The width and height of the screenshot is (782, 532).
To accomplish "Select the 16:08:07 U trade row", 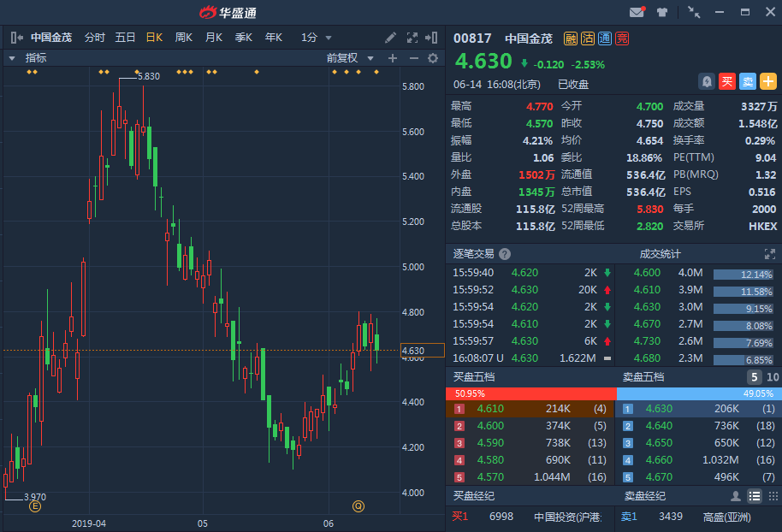I will pos(531,358).
